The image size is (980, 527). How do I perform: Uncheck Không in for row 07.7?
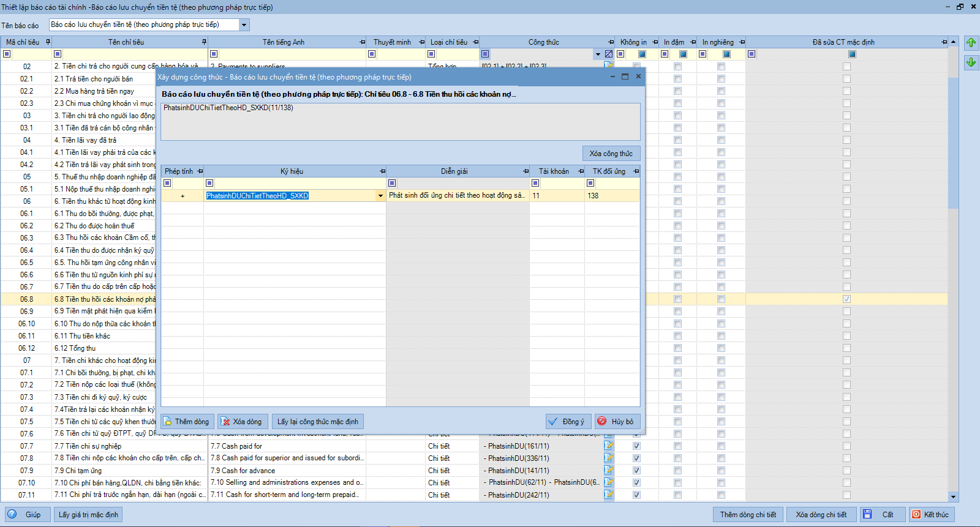[x=636, y=446]
